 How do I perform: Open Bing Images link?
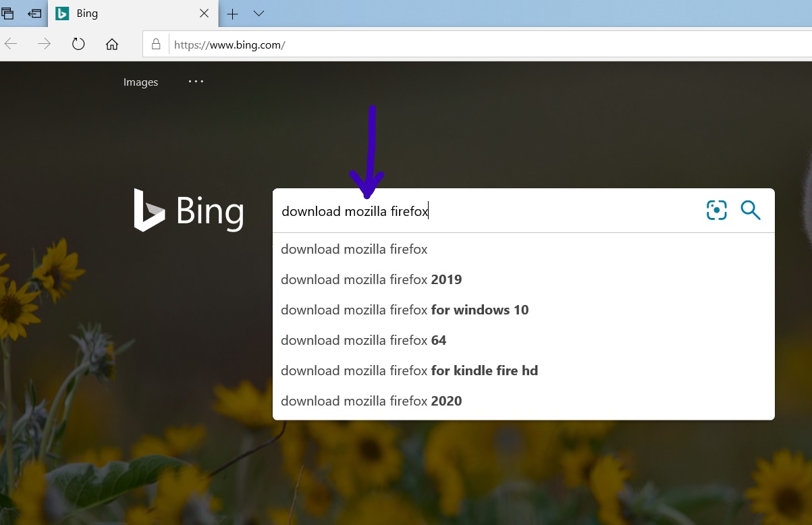pyautogui.click(x=140, y=82)
